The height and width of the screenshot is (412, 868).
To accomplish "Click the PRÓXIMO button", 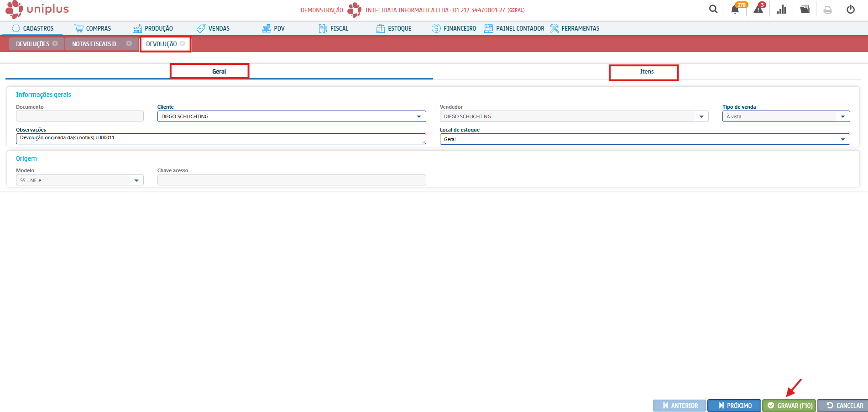I will 734,406.
